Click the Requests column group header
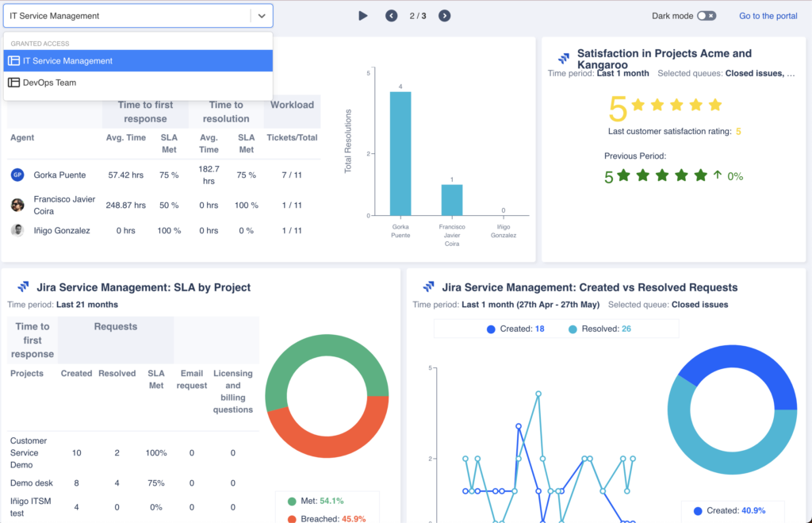Image resolution: width=812 pixels, height=523 pixels. point(116,326)
